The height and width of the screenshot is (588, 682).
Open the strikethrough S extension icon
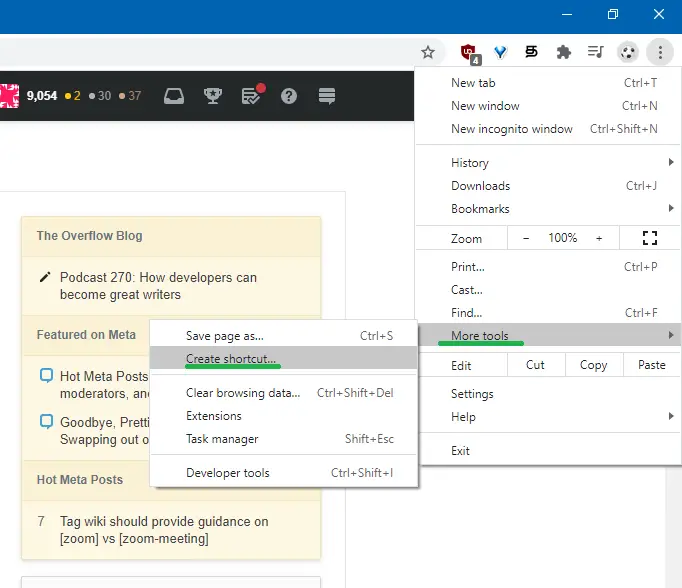[x=531, y=52]
